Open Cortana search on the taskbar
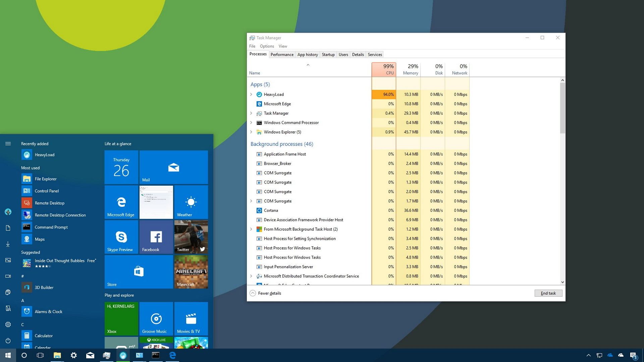Viewport: 644px width, 362px height. 24,356
